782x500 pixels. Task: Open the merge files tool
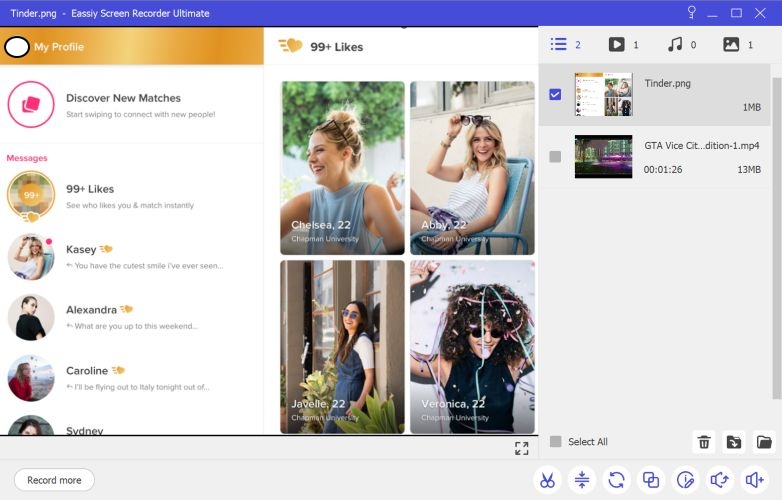[651, 480]
